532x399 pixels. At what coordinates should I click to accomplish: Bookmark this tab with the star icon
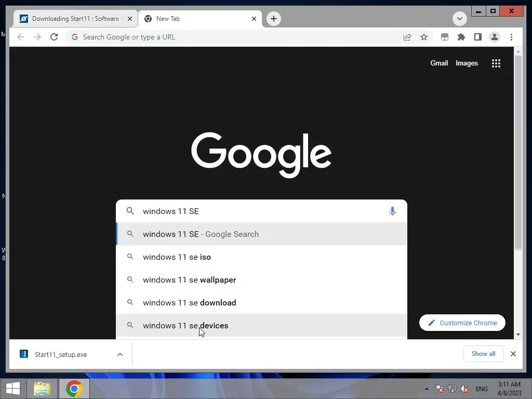424,37
